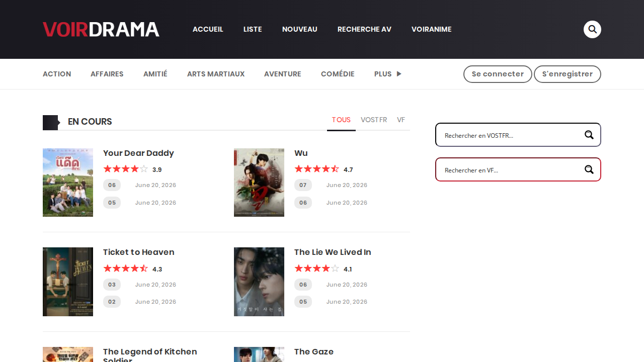Select the TOUS tab
The width and height of the screenshot is (644, 362).
(x=341, y=120)
